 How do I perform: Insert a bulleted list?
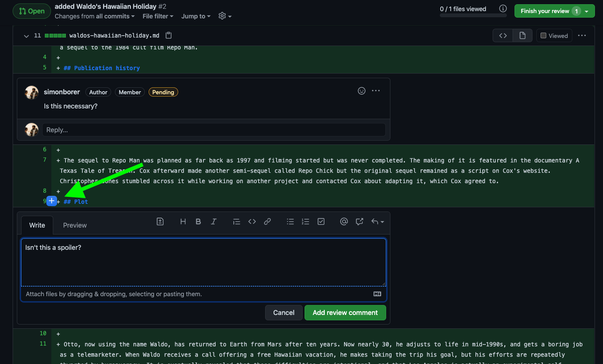click(290, 221)
